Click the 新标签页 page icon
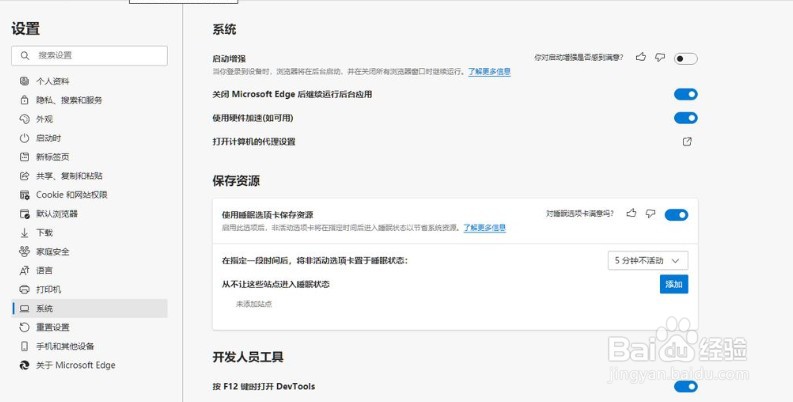Screen dimensions: 793x402 tap(24, 157)
